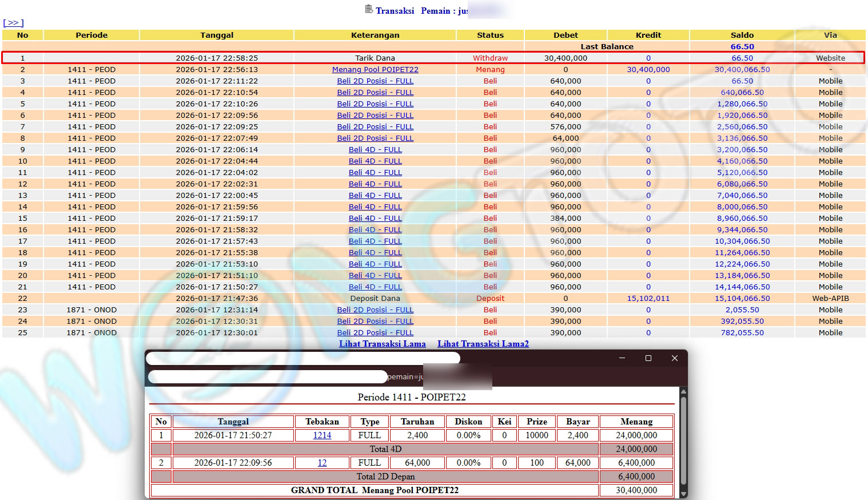The image size is (868, 500).
Task: Click Tebakan number 12 in popup
Action: (322, 463)
